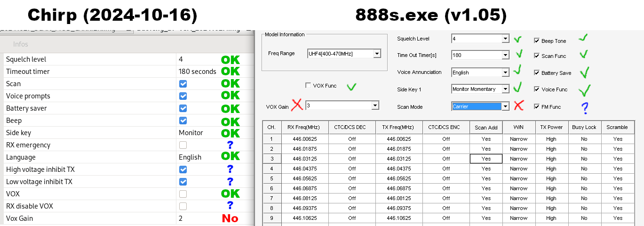Toggle High voltage inhibit TX checkbox
Image resolution: width=644 pixels, height=226 pixels.
click(x=183, y=169)
